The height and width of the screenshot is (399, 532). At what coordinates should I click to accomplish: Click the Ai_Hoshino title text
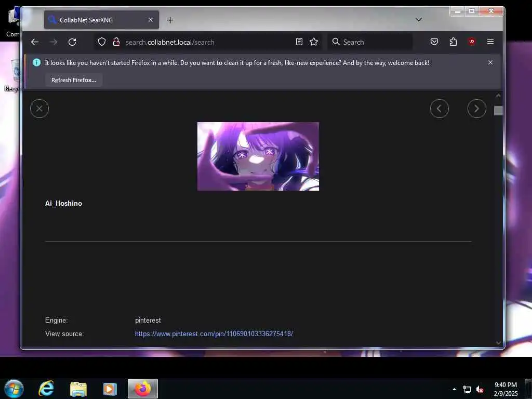click(x=63, y=203)
